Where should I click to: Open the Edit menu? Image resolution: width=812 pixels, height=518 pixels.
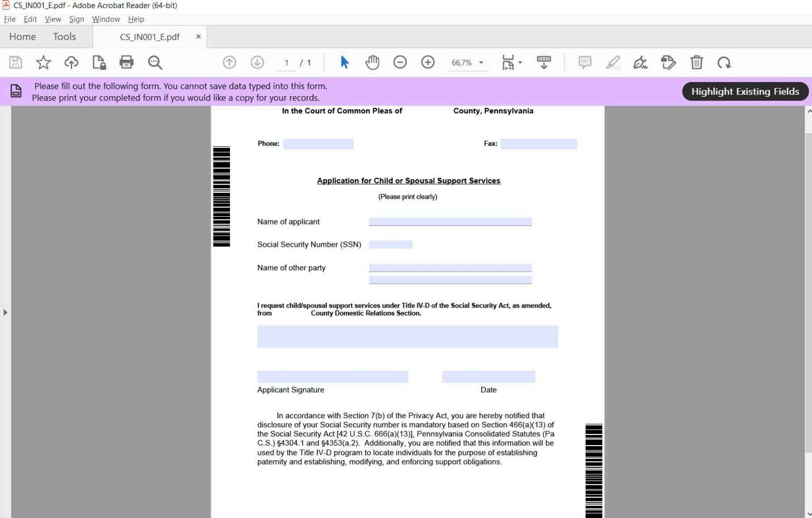click(30, 19)
